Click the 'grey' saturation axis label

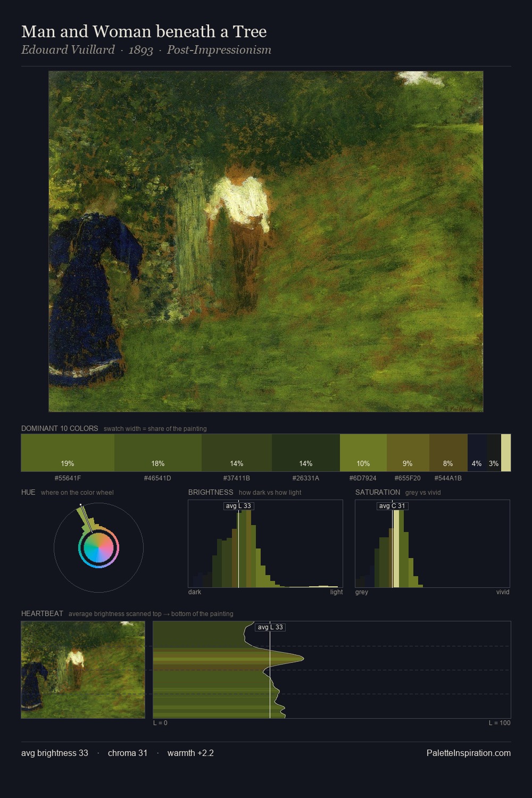362,592
